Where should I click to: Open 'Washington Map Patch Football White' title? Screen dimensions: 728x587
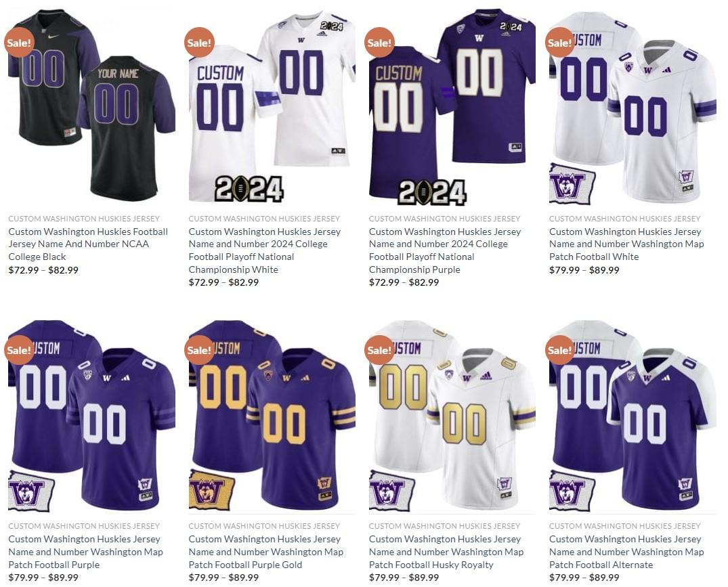pos(626,244)
